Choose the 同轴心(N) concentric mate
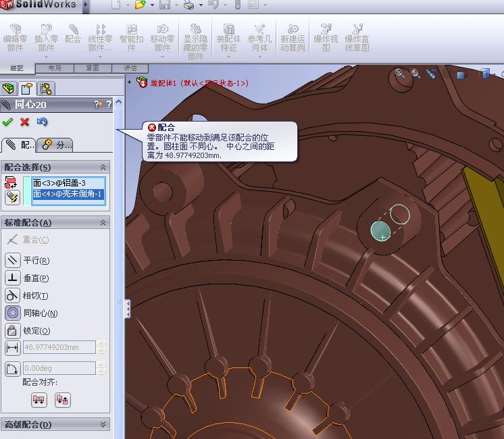 tap(32, 313)
